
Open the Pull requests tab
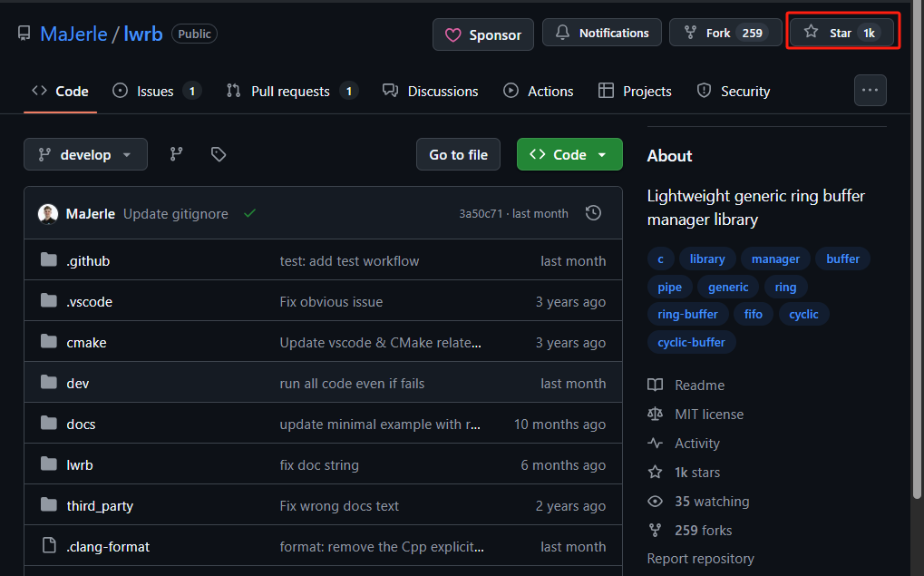[x=292, y=92]
